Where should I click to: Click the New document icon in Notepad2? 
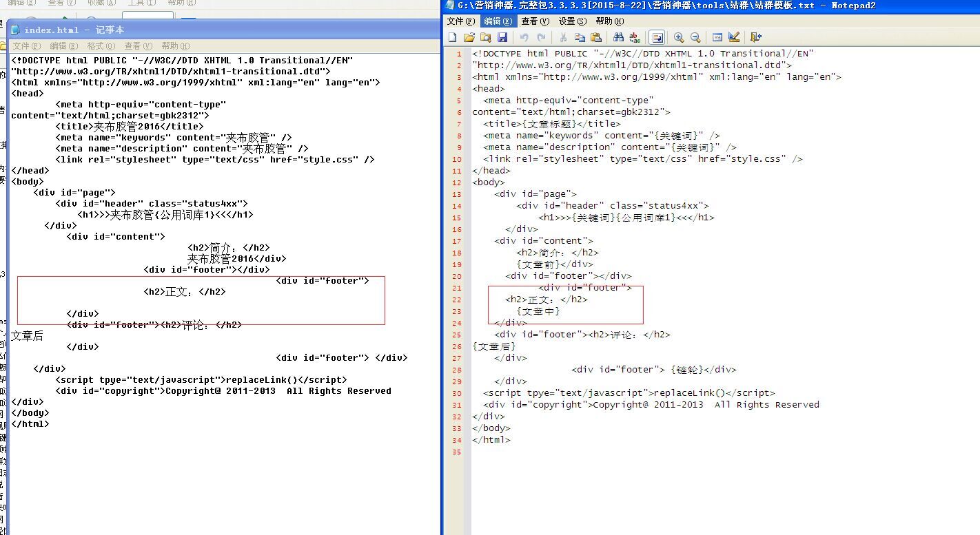coord(453,37)
